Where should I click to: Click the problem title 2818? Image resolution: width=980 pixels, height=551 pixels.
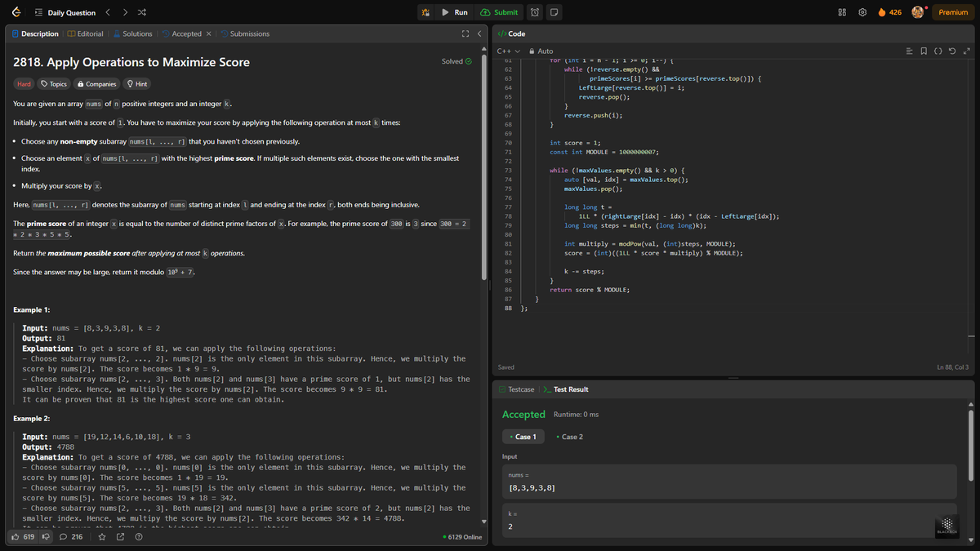pos(131,62)
